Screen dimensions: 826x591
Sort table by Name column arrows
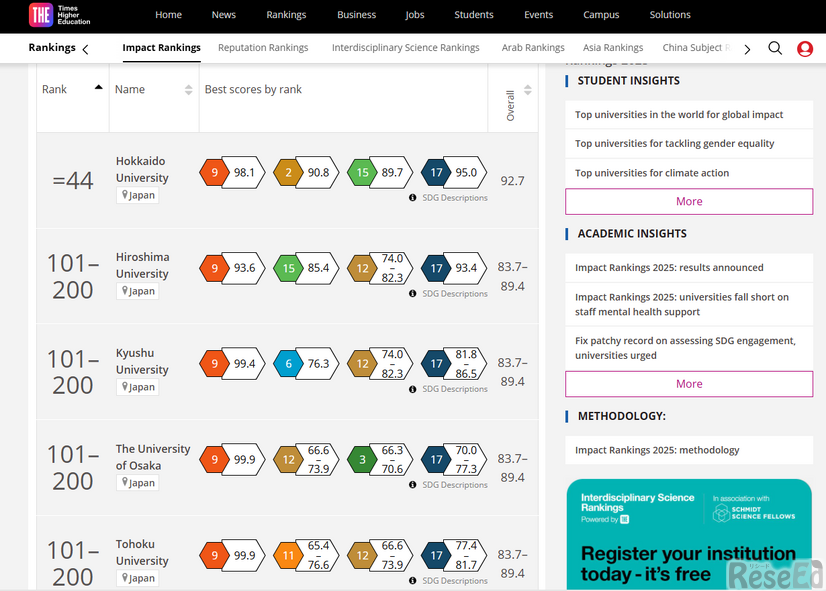(x=189, y=90)
